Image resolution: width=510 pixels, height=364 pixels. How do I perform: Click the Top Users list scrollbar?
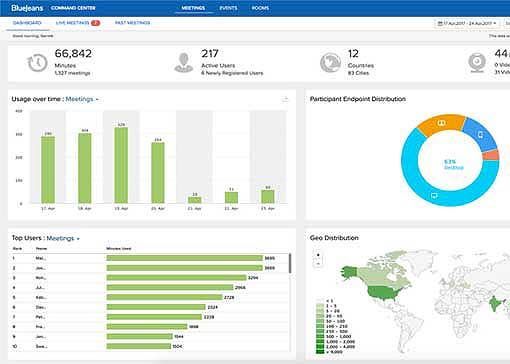click(x=290, y=263)
